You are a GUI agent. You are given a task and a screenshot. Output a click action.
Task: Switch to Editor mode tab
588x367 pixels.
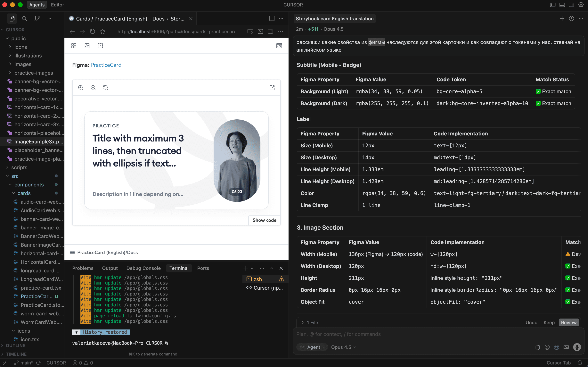(x=57, y=5)
